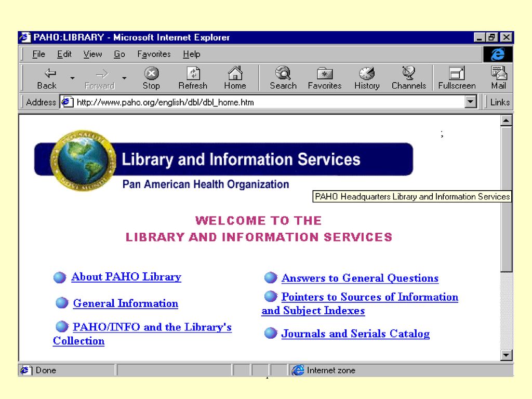Open the Favorites menu
Image resolution: width=532 pixels, height=399 pixels.
tap(154, 54)
